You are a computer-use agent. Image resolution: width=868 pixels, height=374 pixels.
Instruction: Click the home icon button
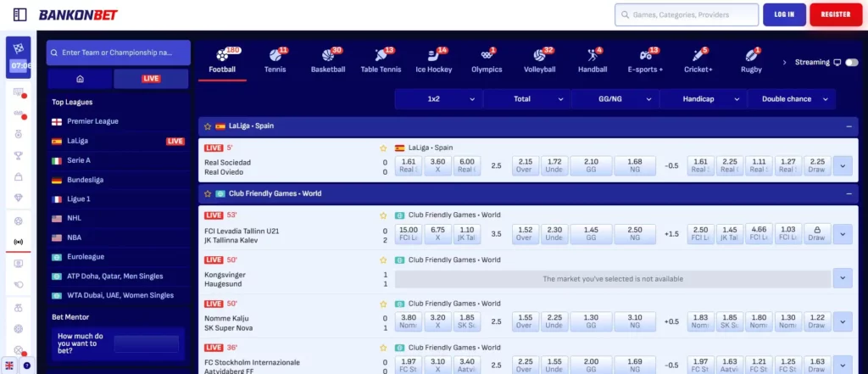point(80,79)
